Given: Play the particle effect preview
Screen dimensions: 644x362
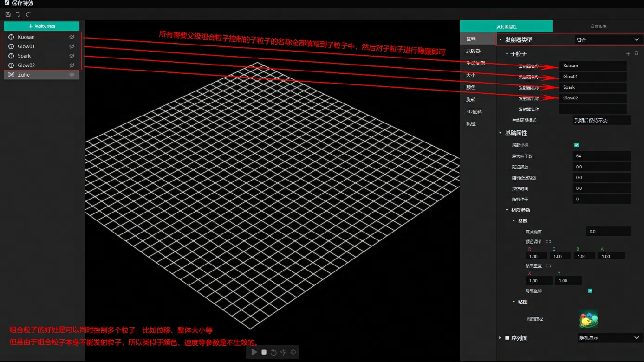Looking at the screenshot, I should coord(254,352).
